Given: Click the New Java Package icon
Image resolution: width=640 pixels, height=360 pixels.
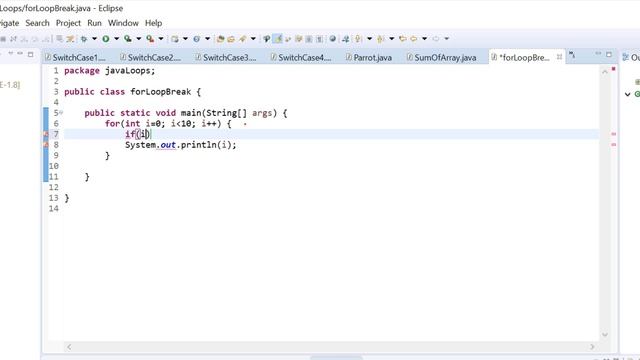Looking at the screenshot, I should click(x=175, y=39).
